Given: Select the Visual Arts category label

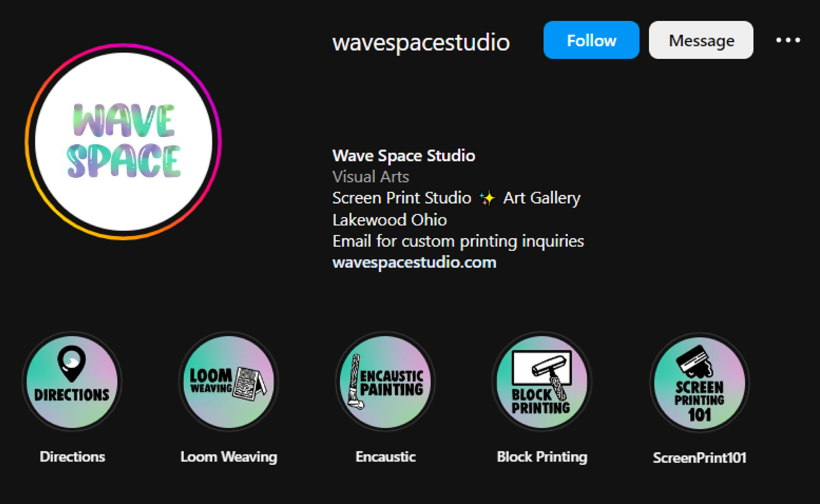Looking at the screenshot, I should (x=370, y=177).
